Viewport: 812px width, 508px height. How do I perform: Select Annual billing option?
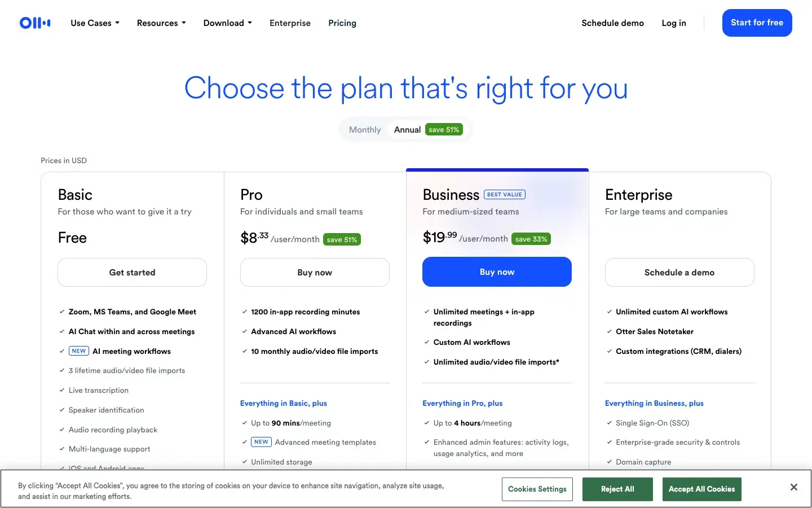tap(407, 130)
